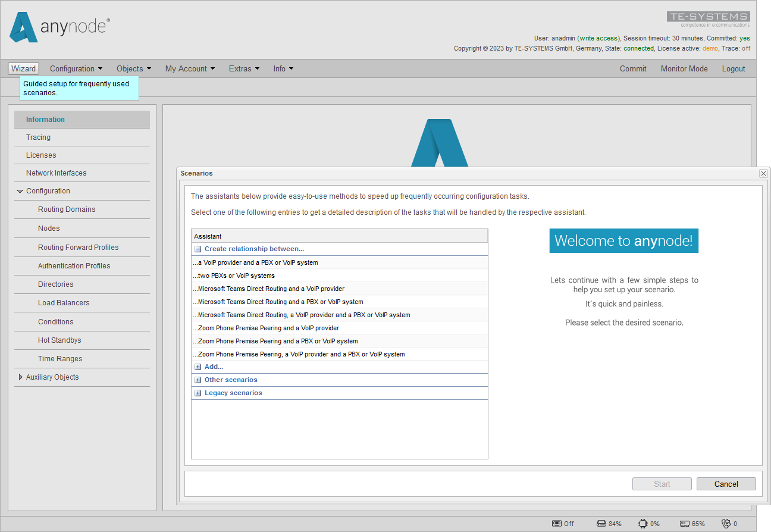The width and height of the screenshot is (771, 532).
Task: Open the Extras dropdown menu
Action: (244, 68)
